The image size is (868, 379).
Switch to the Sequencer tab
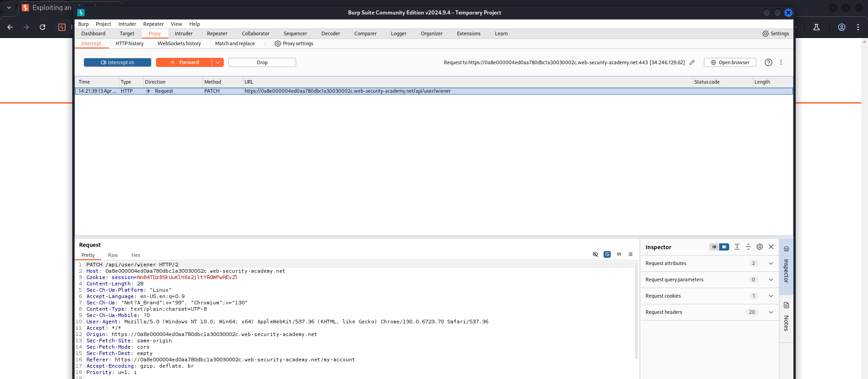(x=295, y=33)
